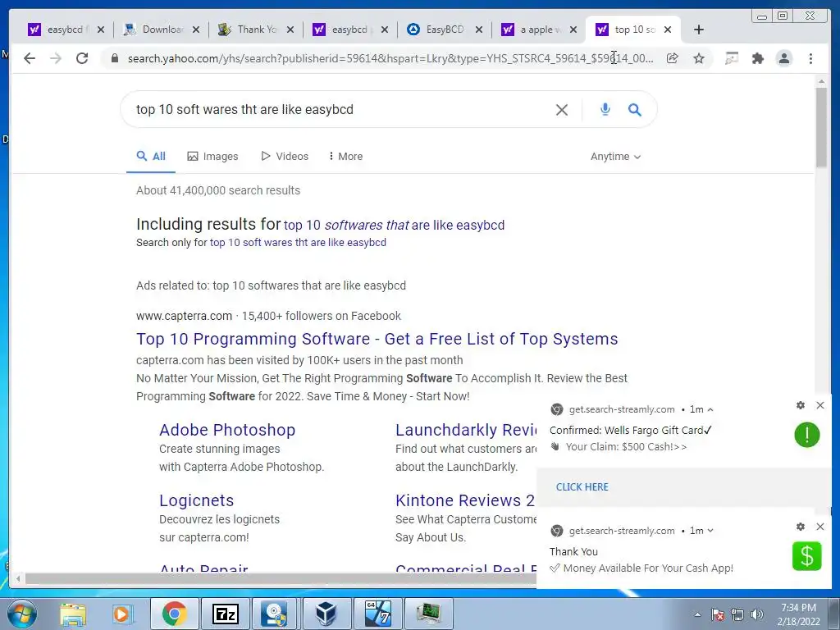Open Chrome three-dot menu
This screenshot has height=630, width=840.
click(810, 58)
